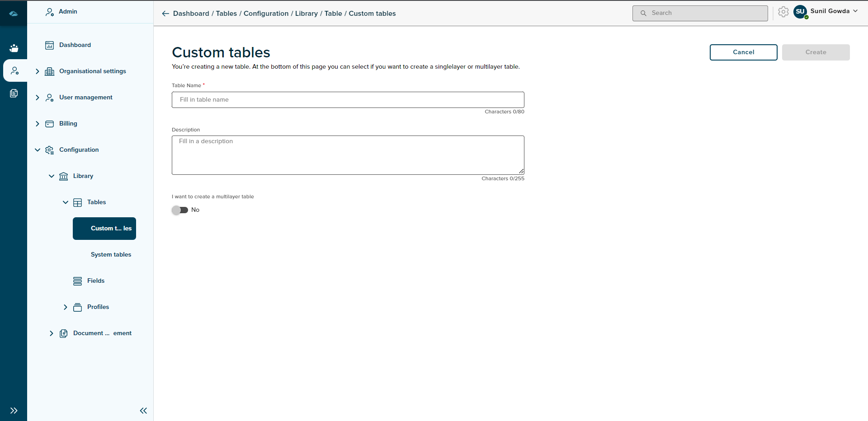This screenshot has height=421, width=868.
Task: Select the Fields icon
Action: click(x=77, y=281)
